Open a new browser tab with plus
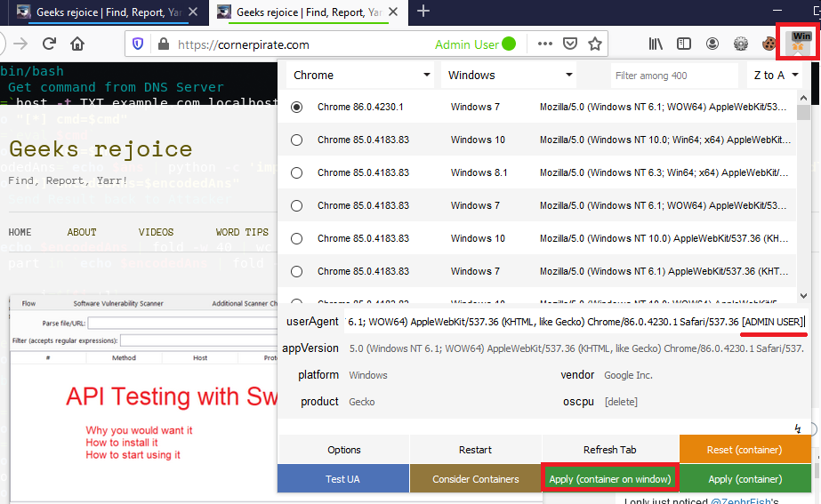821x504 pixels. [423, 12]
